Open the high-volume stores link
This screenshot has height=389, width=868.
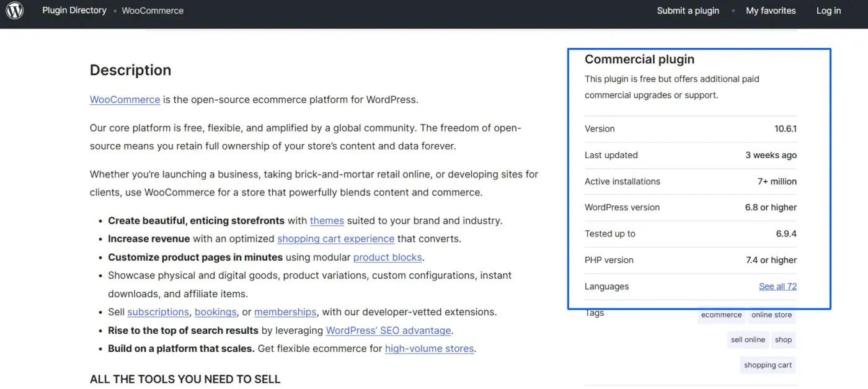[429, 348]
